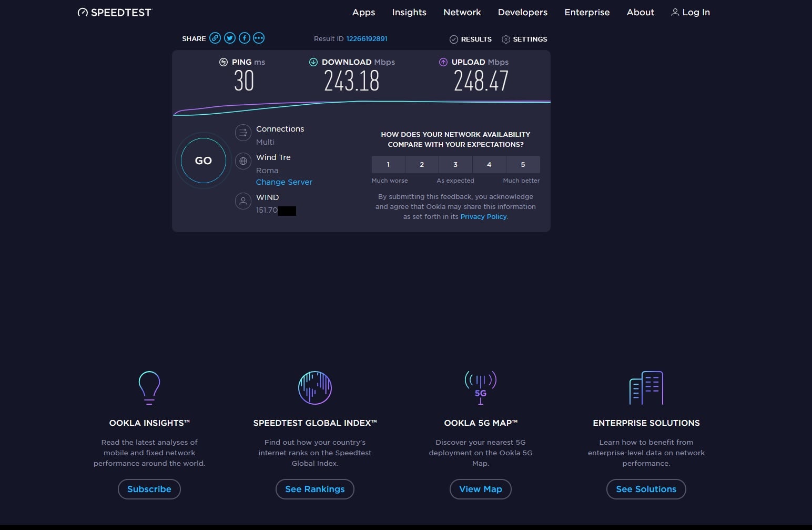Click the Connections multi icon
Image resolution: width=812 pixels, height=530 pixels.
243,133
